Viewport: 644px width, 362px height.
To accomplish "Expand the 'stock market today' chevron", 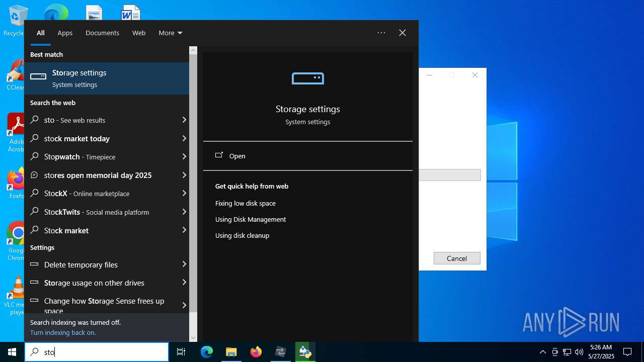I will [x=184, y=138].
